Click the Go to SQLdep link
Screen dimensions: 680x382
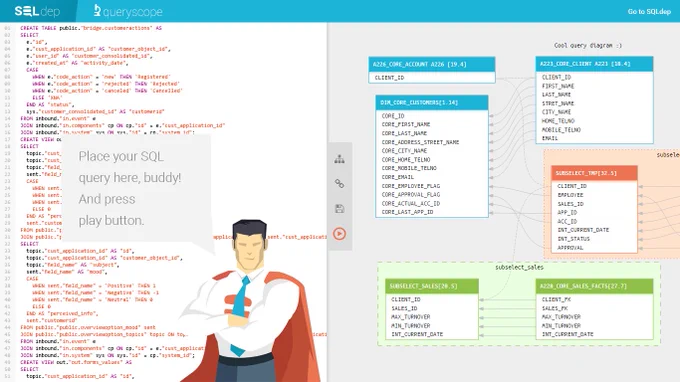click(x=649, y=12)
